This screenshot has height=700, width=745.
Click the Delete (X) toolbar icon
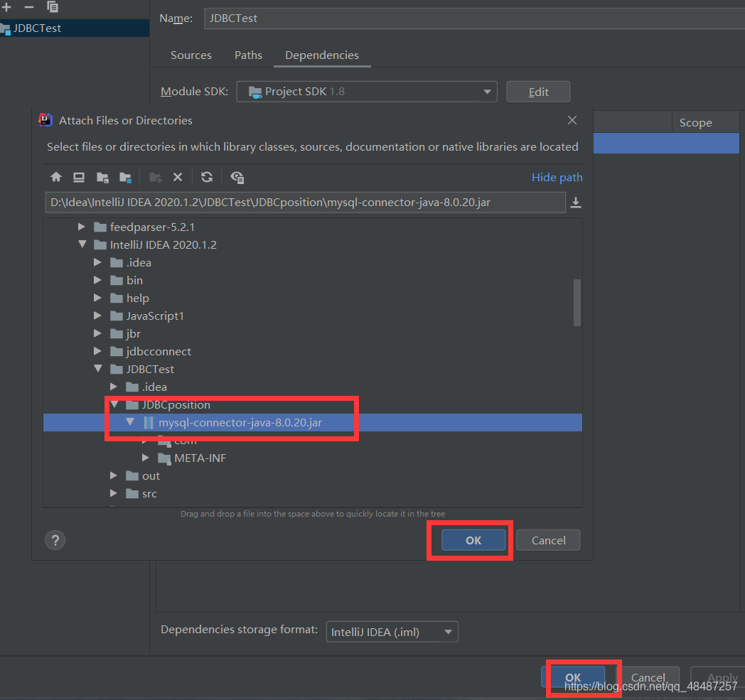tap(178, 177)
